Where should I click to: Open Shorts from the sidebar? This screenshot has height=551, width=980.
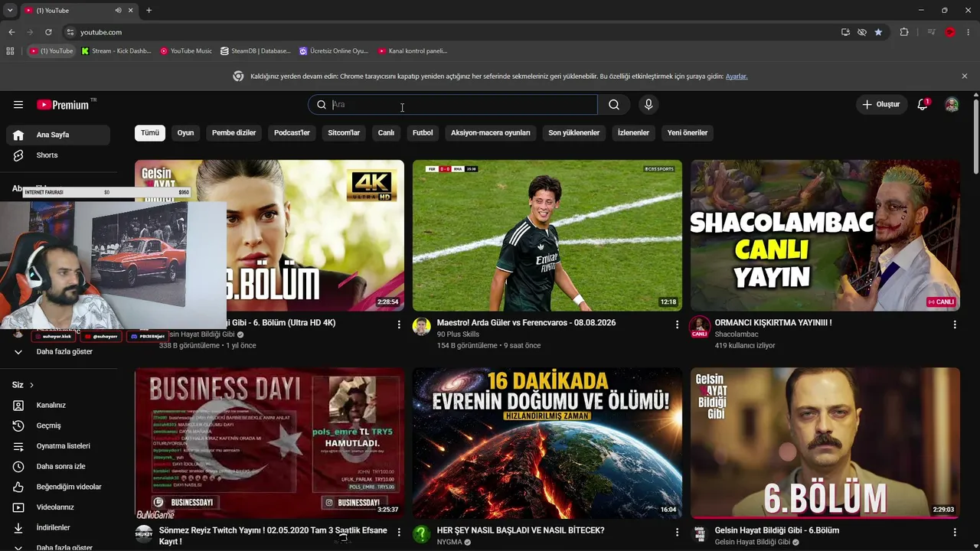point(58,155)
